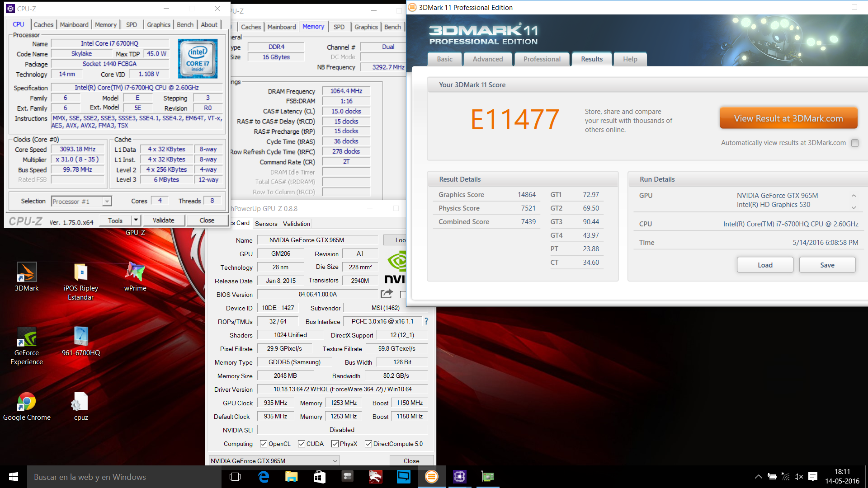Screen dimensions: 868x488
Task: Click the Intel Core i7 logo in CPU-Z
Action: click(198, 59)
